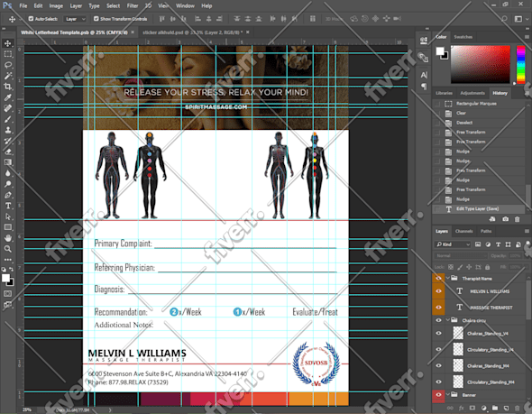532x414 pixels.
Task: Open the layer Kind filter dropdown
Action: (x=453, y=244)
